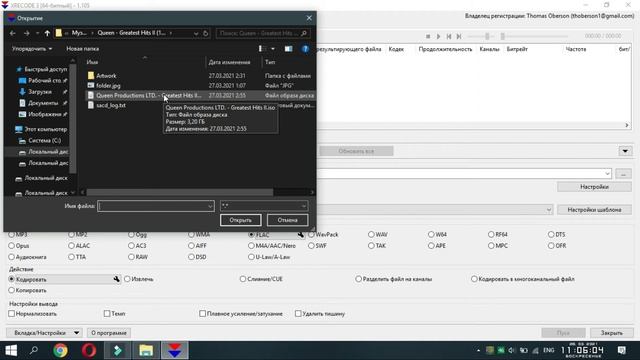Open volume control in system tray

(511, 350)
